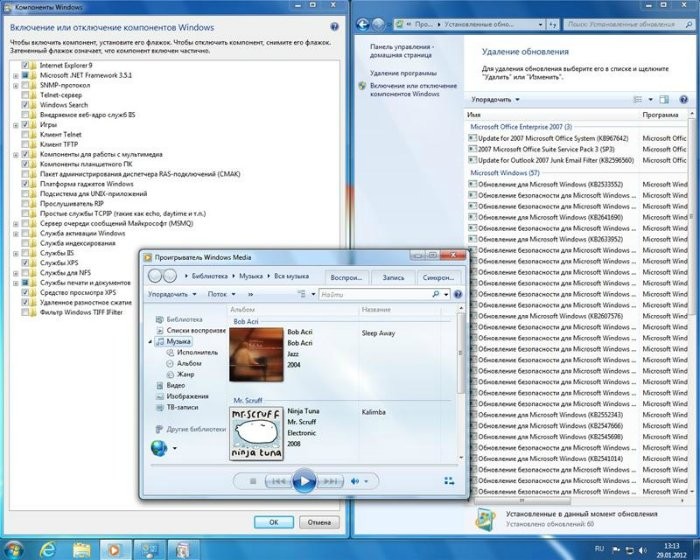
Task: Open Панель управления домашняя страница link
Action: pyautogui.click(x=401, y=50)
